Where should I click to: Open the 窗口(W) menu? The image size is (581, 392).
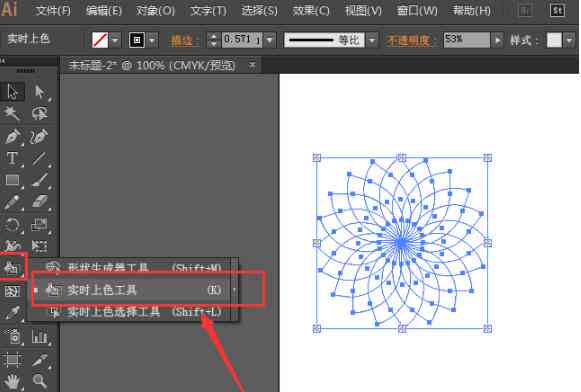[417, 10]
